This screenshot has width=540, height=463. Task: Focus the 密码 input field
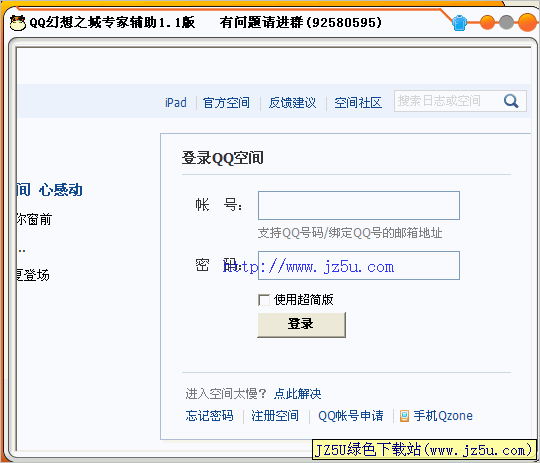[359, 265]
